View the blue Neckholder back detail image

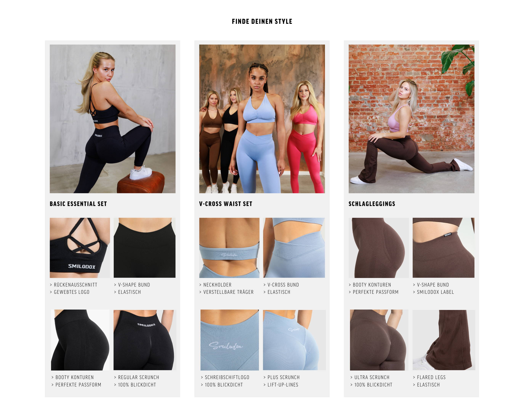229,248
